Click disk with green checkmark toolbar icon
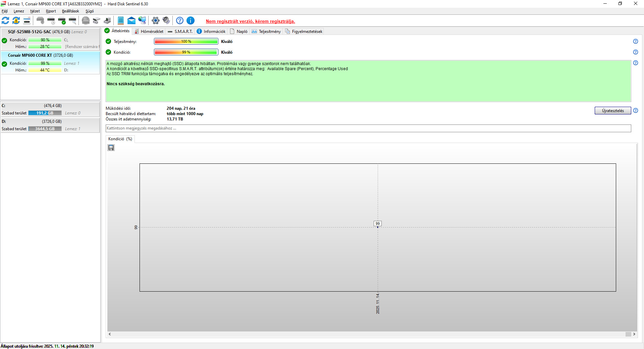 [62, 20]
